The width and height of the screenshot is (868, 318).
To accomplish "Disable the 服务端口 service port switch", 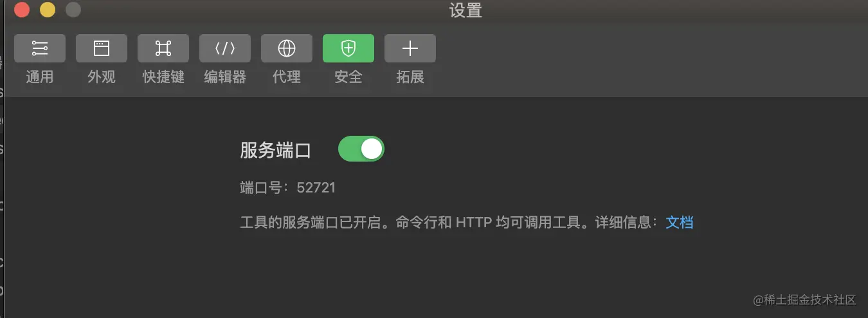I will coord(361,149).
